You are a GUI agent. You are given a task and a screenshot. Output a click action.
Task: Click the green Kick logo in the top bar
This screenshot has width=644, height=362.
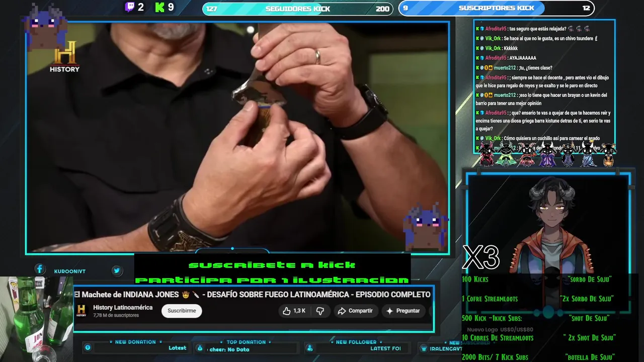[160, 7]
